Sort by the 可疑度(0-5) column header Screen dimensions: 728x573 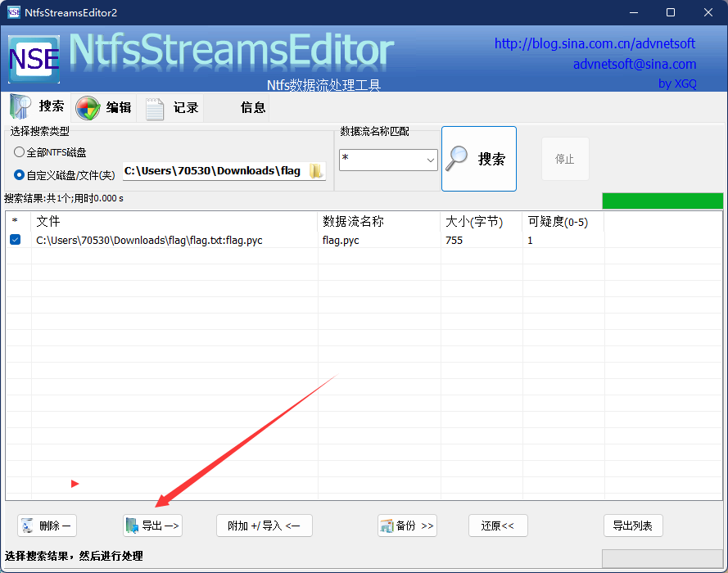coord(563,221)
